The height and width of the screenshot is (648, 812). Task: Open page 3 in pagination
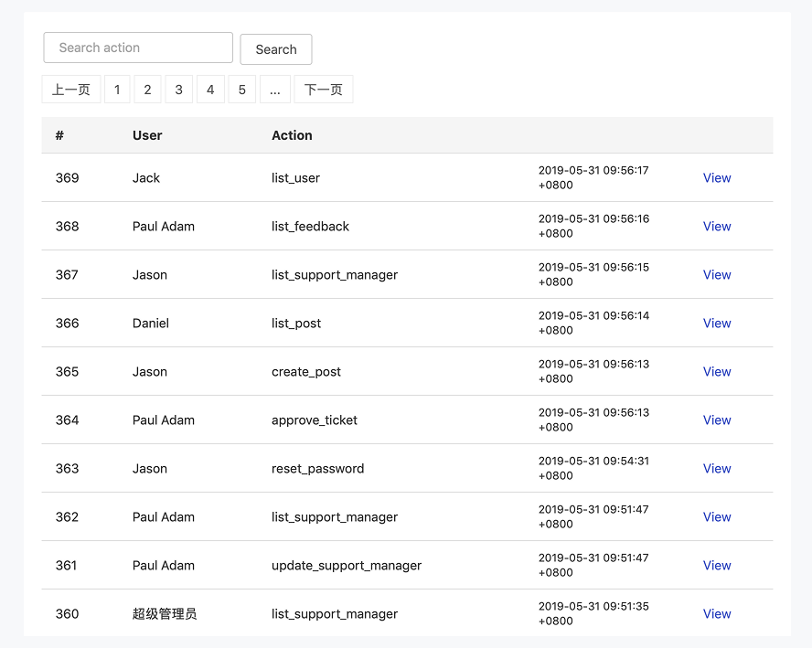tap(178, 90)
